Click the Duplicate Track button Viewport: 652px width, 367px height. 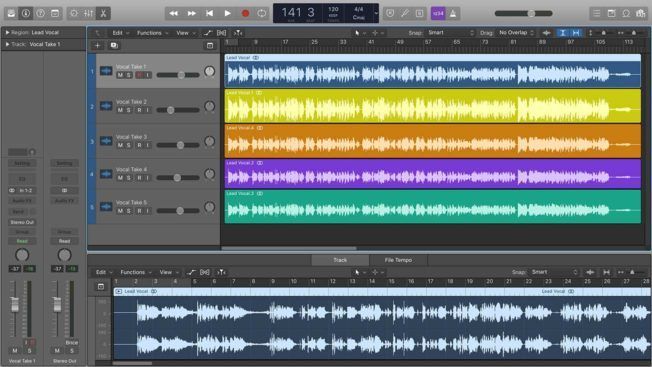tap(114, 45)
